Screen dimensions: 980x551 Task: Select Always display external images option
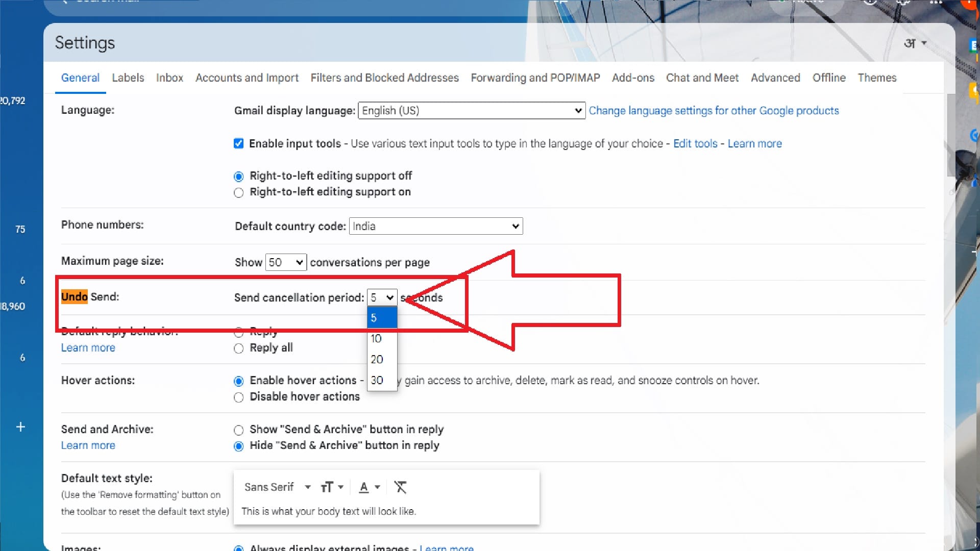click(x=238, y=548)
